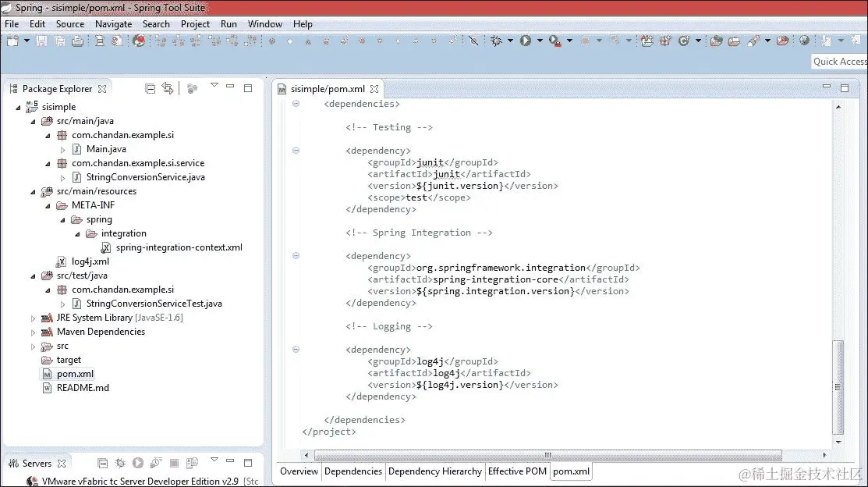Click the Spring dashboard red-green globe icon
The width and height of the screenshot is (868, 487).
(138, 41)
